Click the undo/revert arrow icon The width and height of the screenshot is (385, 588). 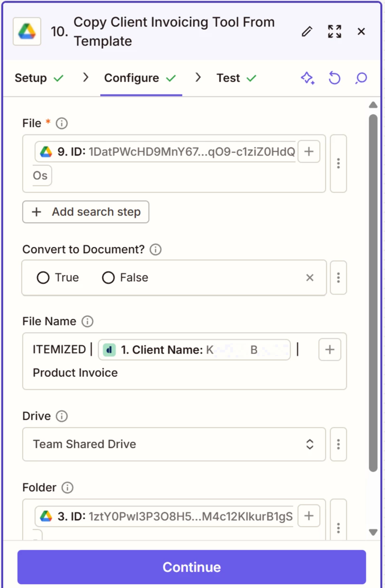(x=334, y=78)
